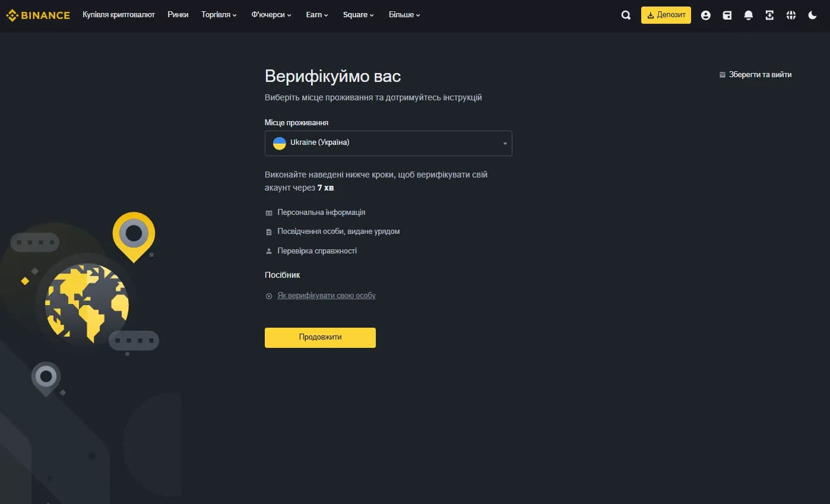Image resolution: width=830 pixels, height=504 pixels.
Task: Click the save icon beside Зберегти та вийти
Action: (722, 75)
